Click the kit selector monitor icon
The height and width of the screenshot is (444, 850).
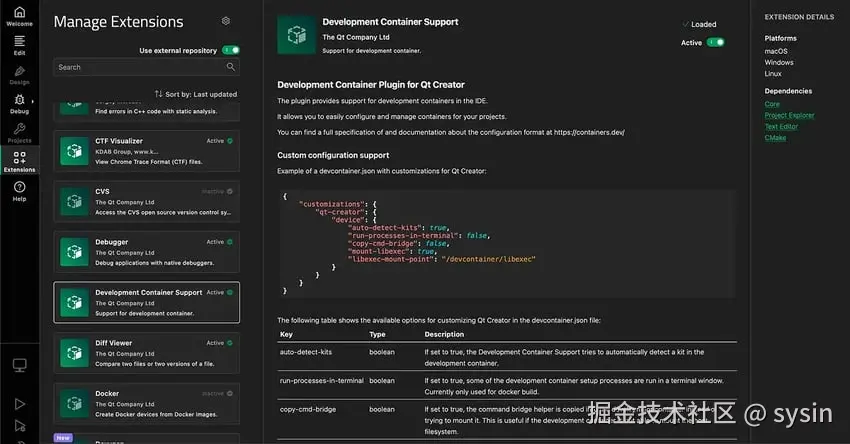(x=20, y=365)
